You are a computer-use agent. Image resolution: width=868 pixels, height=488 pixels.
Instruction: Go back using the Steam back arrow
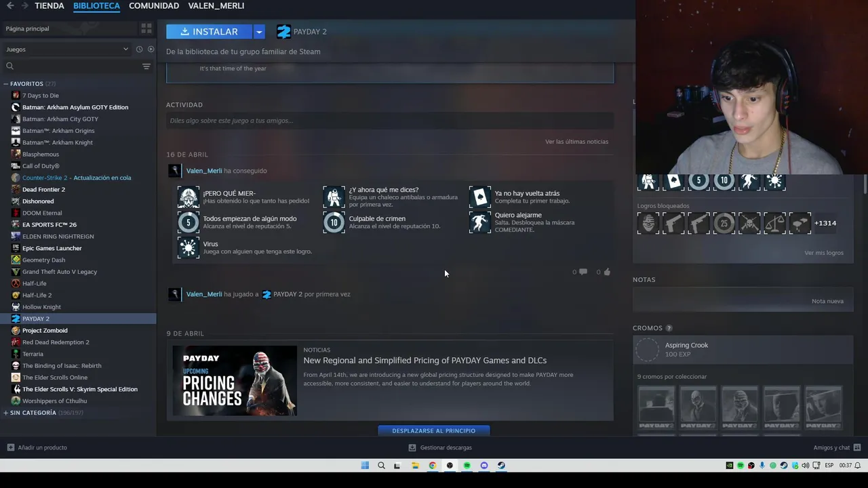(x=10, y=5)
